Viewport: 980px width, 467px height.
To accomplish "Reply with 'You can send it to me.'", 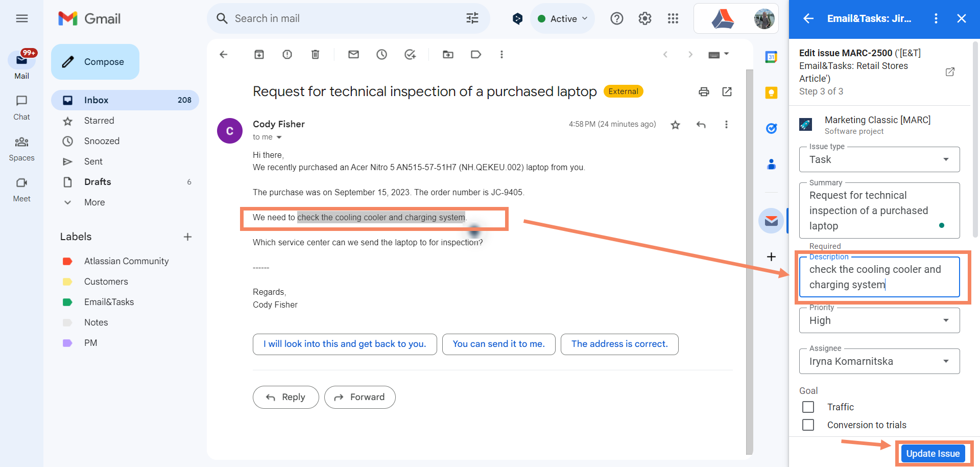I will coord(498,344).
